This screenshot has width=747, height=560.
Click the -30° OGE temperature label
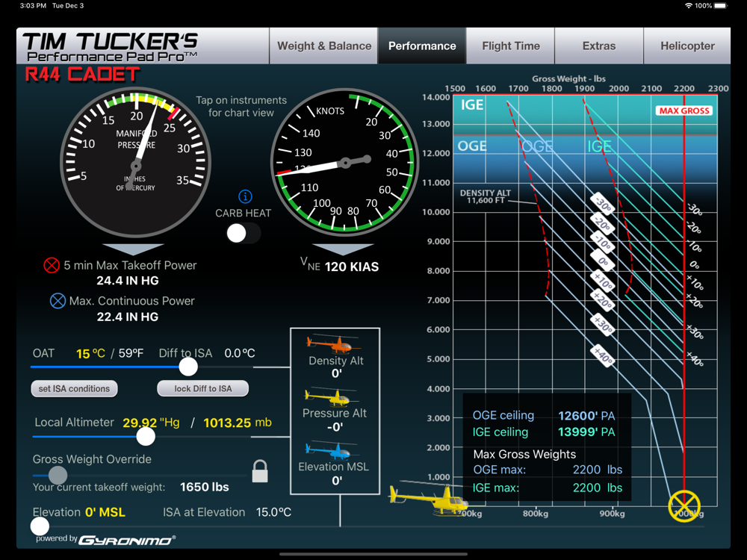tap(603, 205)
